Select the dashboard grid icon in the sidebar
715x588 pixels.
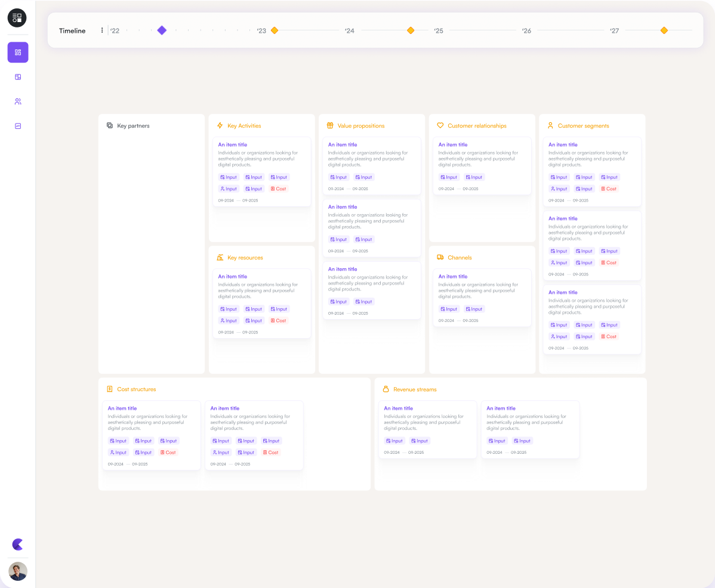click(17, 52)
